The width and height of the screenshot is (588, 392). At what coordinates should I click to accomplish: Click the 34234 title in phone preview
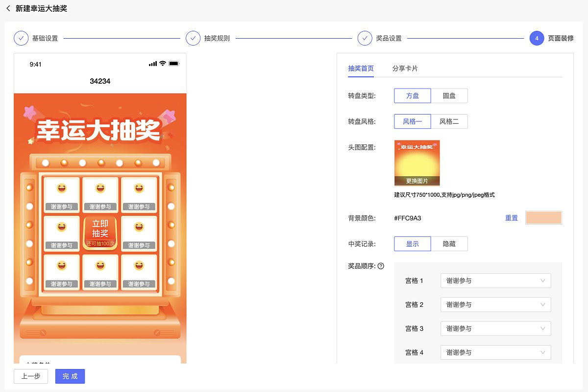coord(100,81)
